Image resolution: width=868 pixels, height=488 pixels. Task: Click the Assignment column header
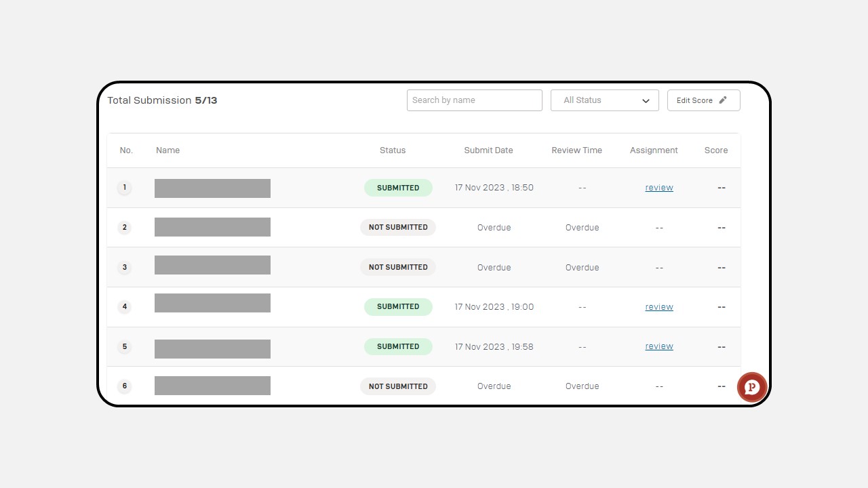coord(654,150)
